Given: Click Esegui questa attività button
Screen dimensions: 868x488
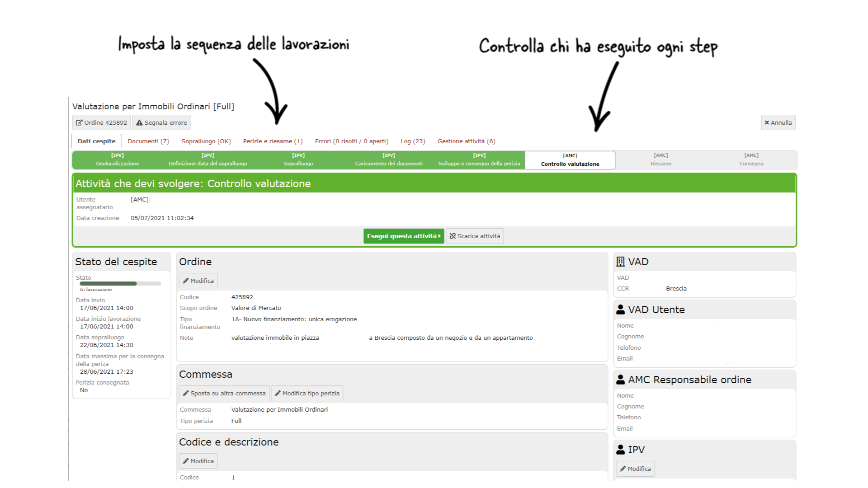Looking at the screenshot, I should (x=404, y=236).
